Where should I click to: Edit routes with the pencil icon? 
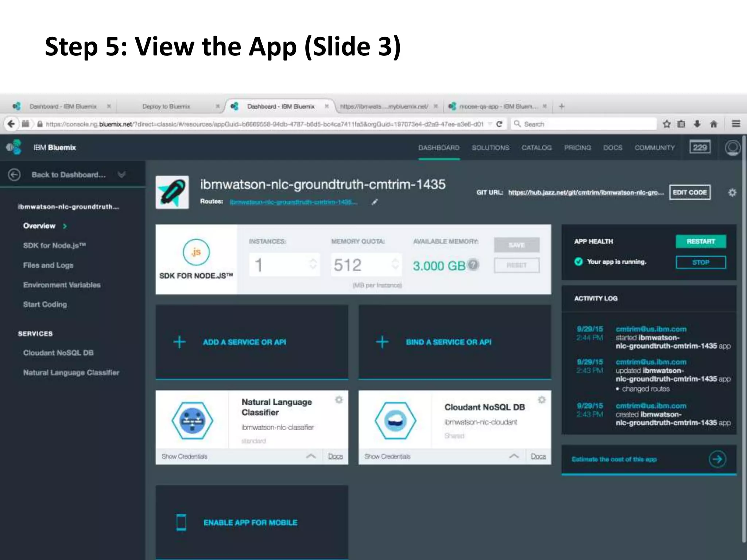click(375, 202)
